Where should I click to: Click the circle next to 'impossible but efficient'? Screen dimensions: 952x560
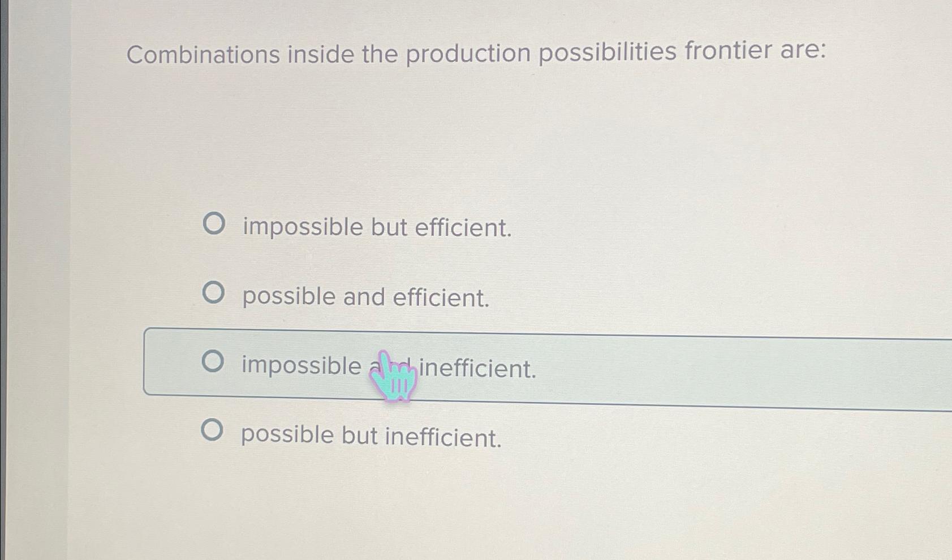(214, 225)
